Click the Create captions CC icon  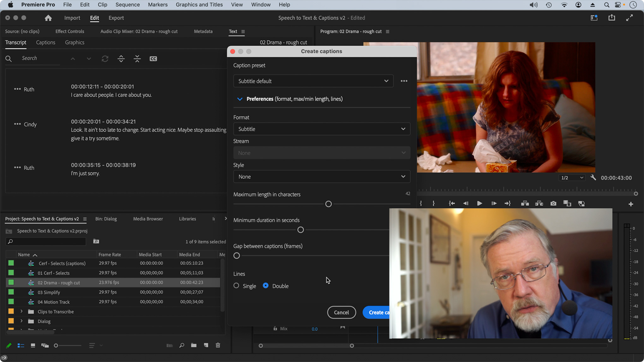tap(153, 59)
